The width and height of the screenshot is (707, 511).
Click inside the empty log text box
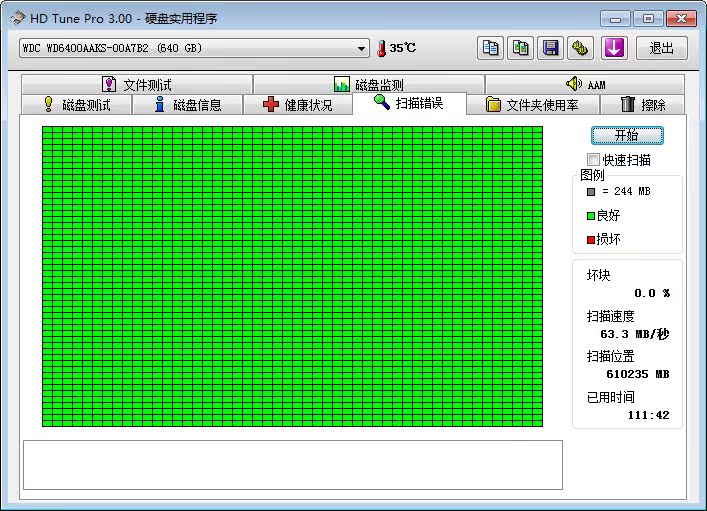293,465
